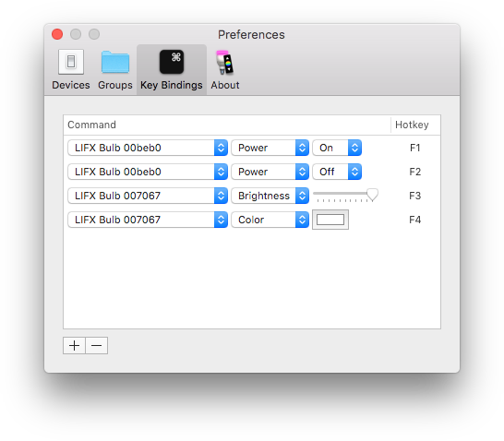Image resolution: width=504 pixels, height=441 pixels.
Task: Open Power action dropdown in F2 row
Action: click(x=270, y=172)
